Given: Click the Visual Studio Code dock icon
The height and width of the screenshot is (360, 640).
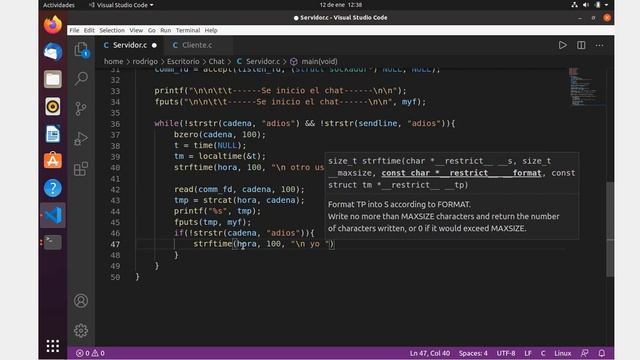Looking at the screenshot, I should point(53,215).
